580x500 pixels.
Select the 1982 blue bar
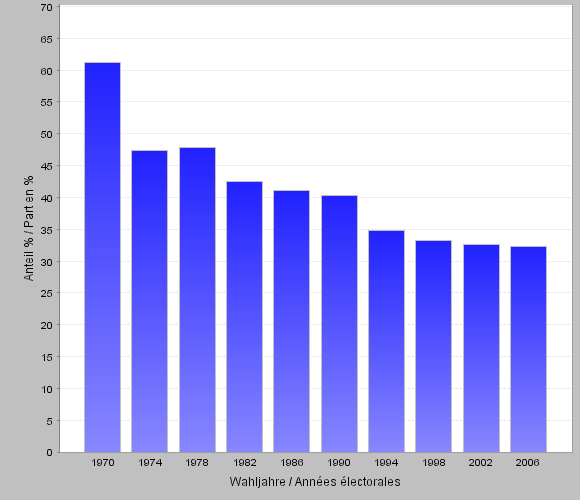(x=245, y=317)
